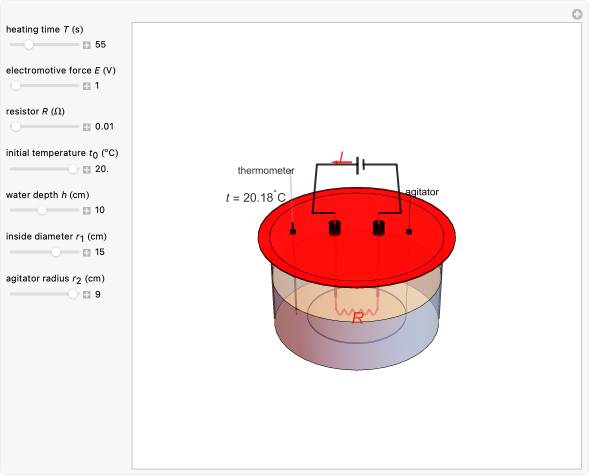
Task: Click the initial temperature slider handle
Action: pos(73,169)
